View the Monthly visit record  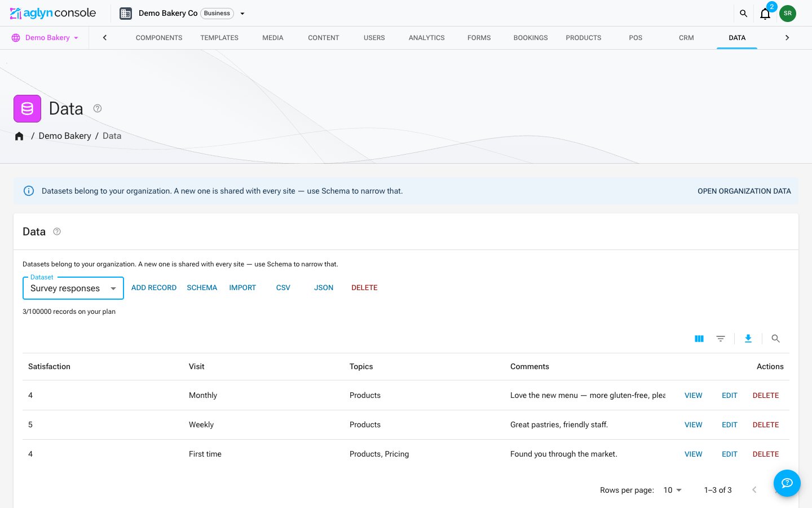click(694, 396)
